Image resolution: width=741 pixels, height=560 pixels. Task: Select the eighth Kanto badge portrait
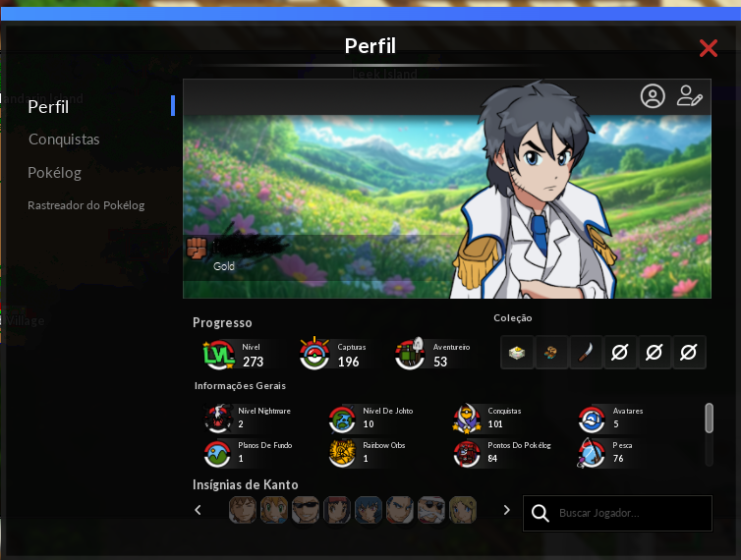pos(463,510)
